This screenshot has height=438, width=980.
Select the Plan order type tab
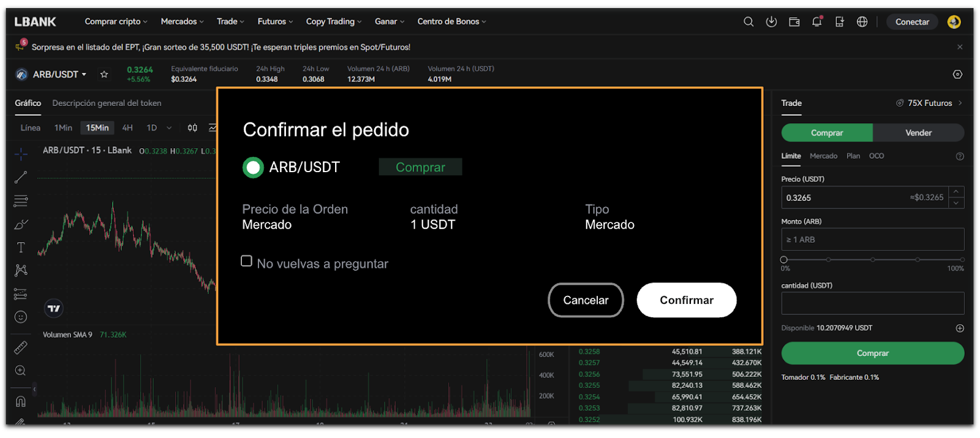853,156
